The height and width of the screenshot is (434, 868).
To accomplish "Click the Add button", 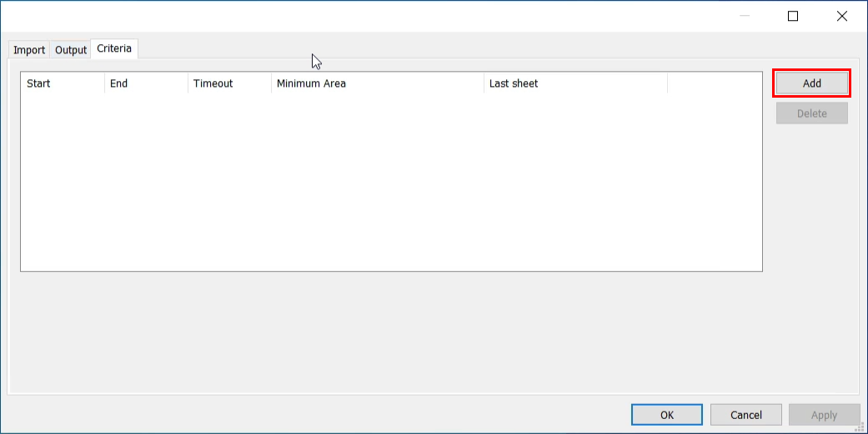I will click(x=811, y=83).
